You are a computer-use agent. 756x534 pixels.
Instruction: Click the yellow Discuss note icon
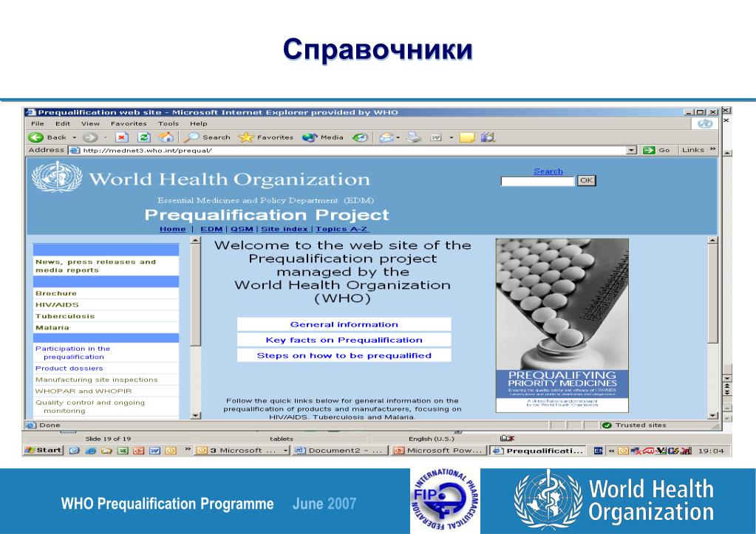point(467,137)
